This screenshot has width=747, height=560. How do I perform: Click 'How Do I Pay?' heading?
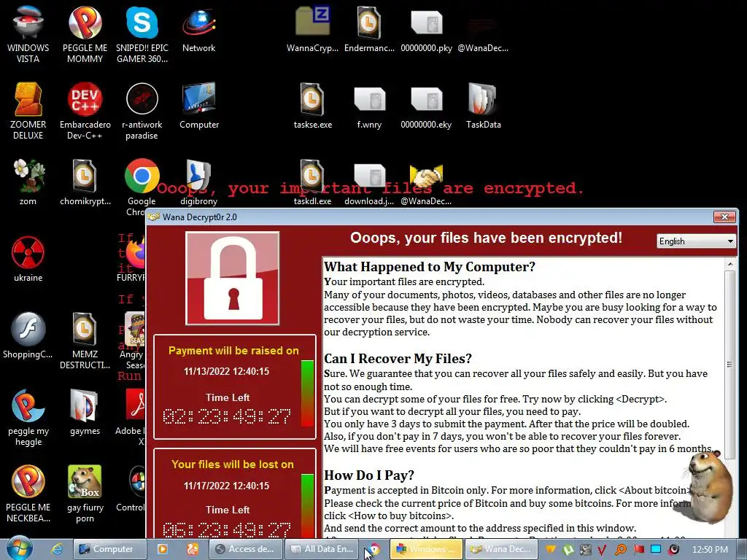(369, 475)
